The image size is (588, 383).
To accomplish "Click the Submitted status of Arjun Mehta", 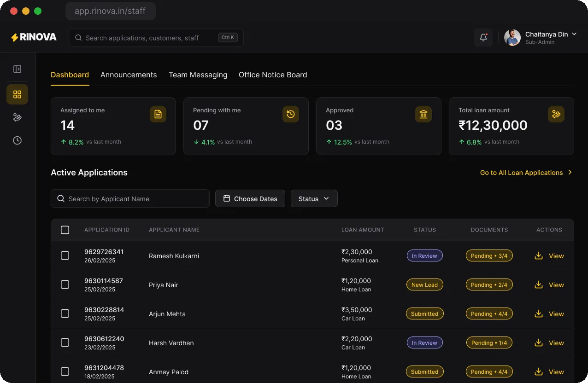I will tap(425, 313).
